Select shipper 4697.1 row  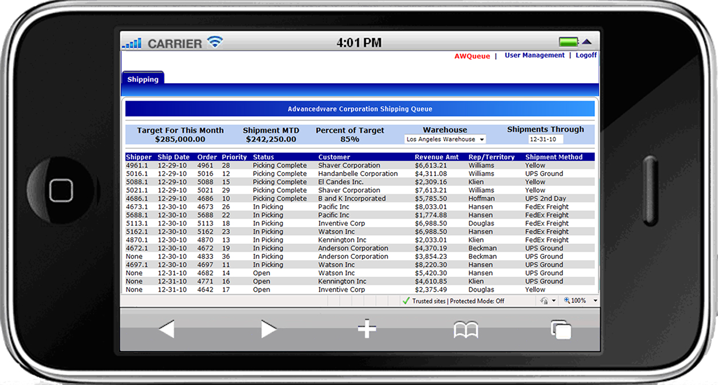[360, 265]
